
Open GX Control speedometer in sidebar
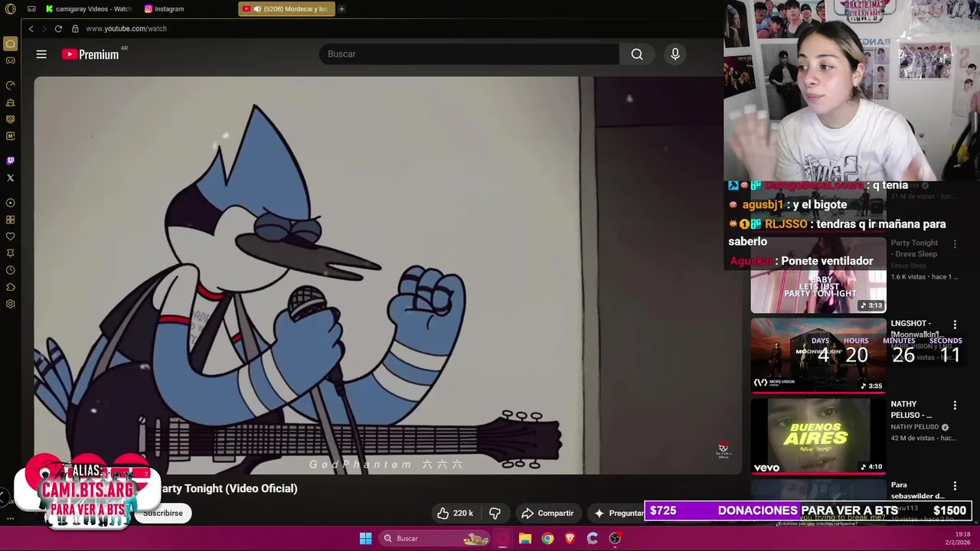[10, 85]
